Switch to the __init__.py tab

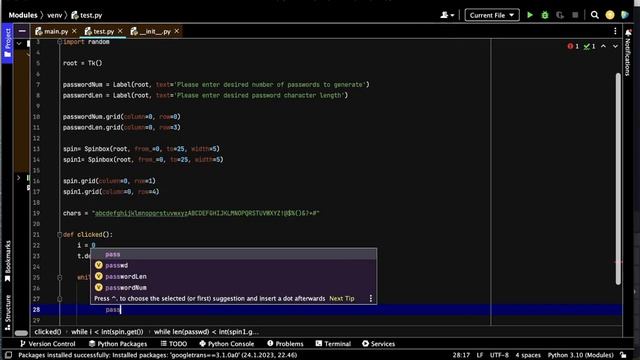151,31
